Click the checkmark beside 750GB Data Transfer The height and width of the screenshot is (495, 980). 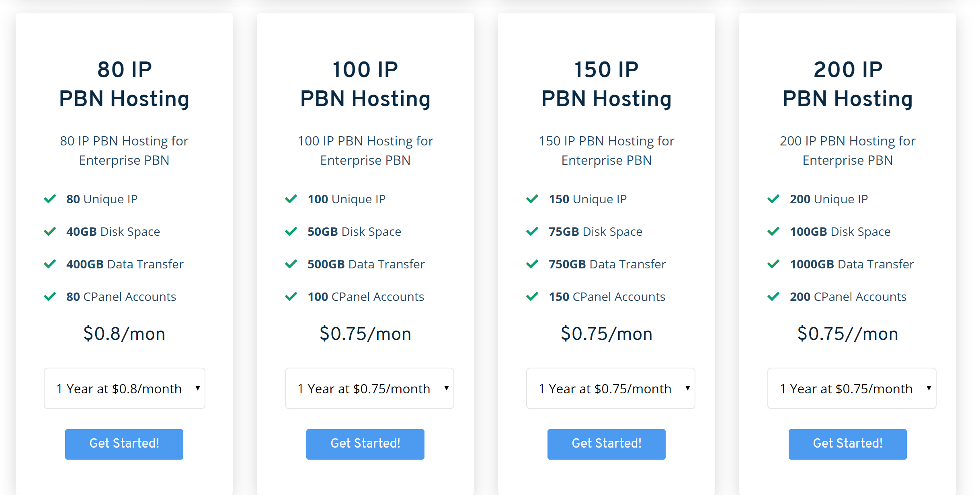[532, 264]
